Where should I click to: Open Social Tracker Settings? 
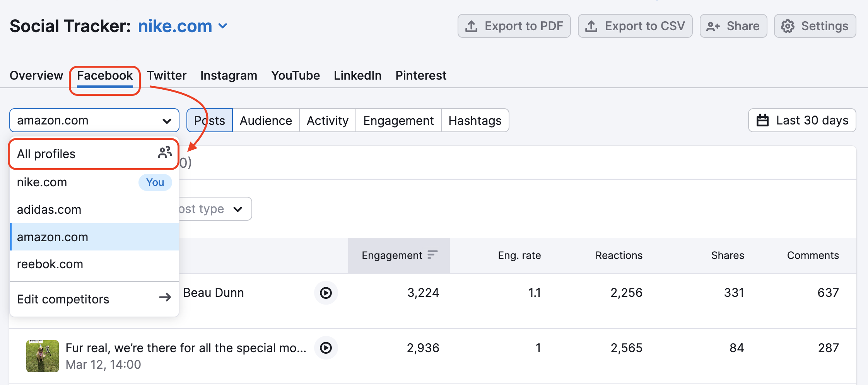point(815,26)
